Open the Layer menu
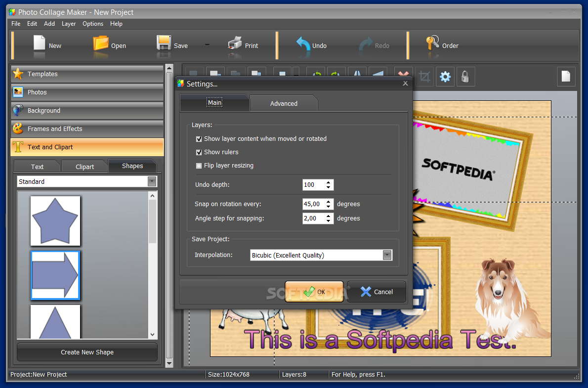This screenshot has height=388, width=588. 69,24
